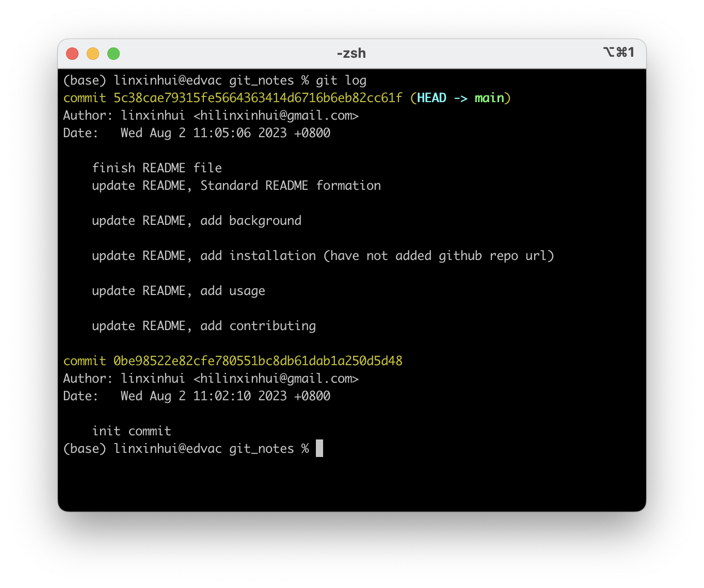Viewport: 704px width, 588px height.
Task: Click 'update README, add background' line
Action: 197,221
